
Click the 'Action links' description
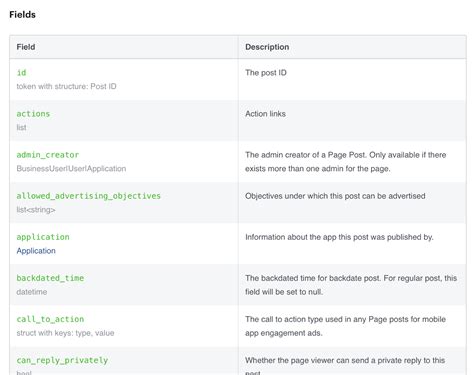(x=265, y=114)
